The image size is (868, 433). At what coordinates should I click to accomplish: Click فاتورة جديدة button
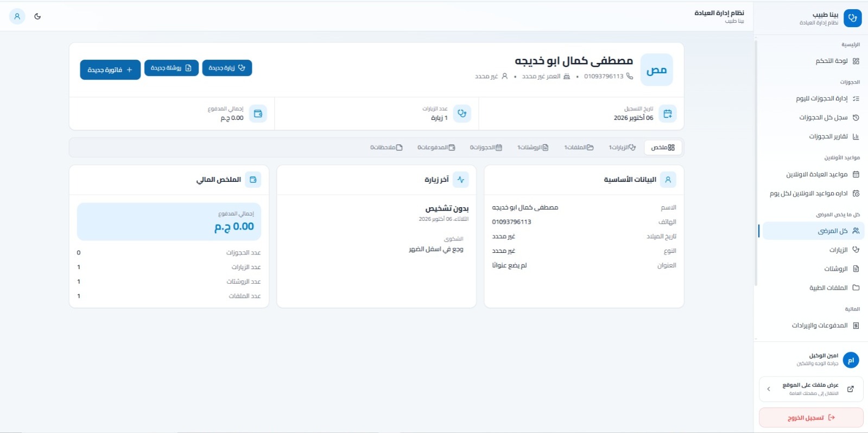click(x=110, y=70)
